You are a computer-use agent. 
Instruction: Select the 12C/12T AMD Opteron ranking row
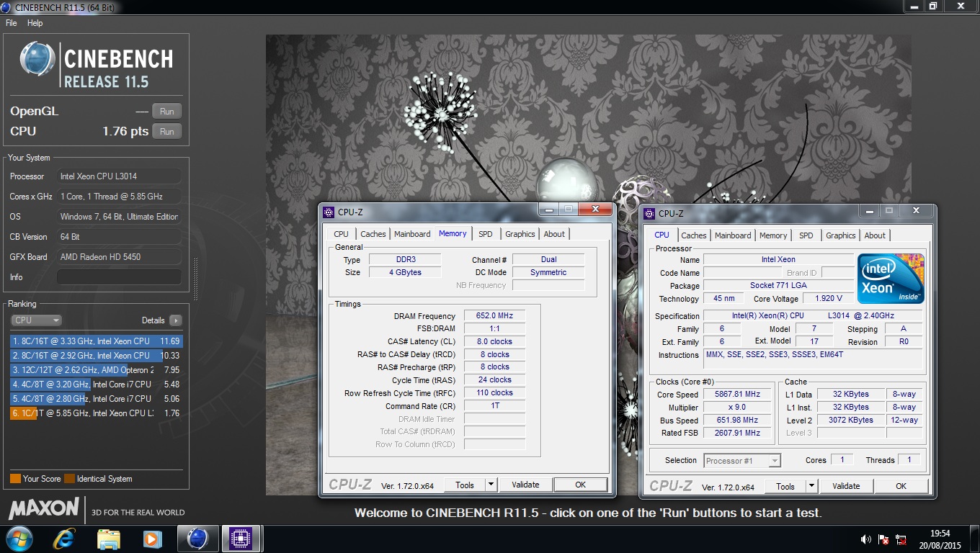[97, 370]
